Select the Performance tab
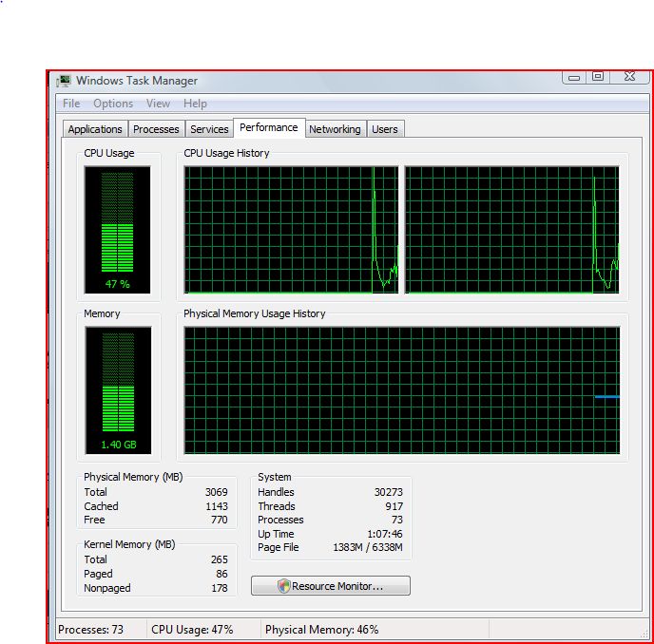654x644 pixels. [269, 127]
